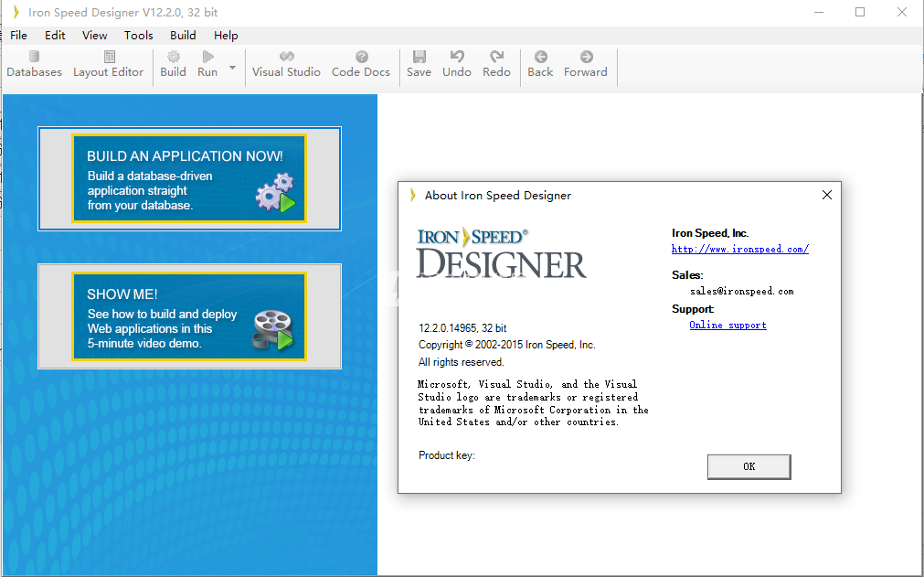Image resolution: width=924 pixels, height=577 pixels.
Task: Click the sales@ironspeed.com email text
Action: click(x=742, y=291)
